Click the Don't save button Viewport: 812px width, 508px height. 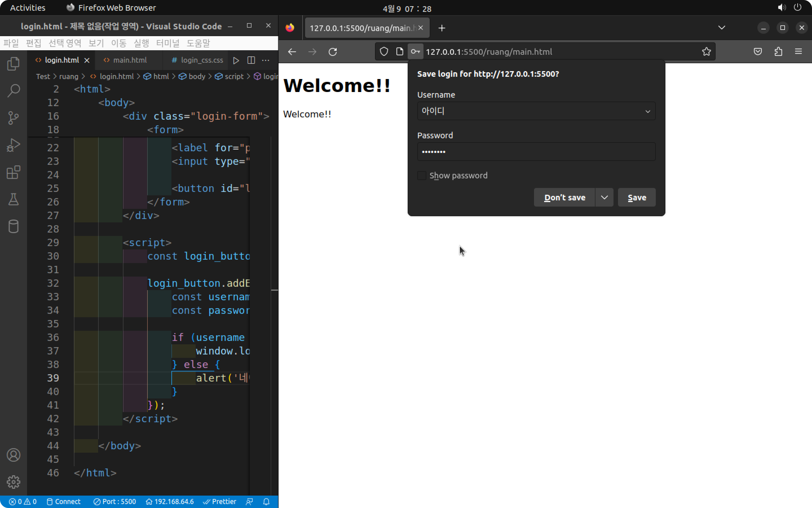(x=564, y=197)
